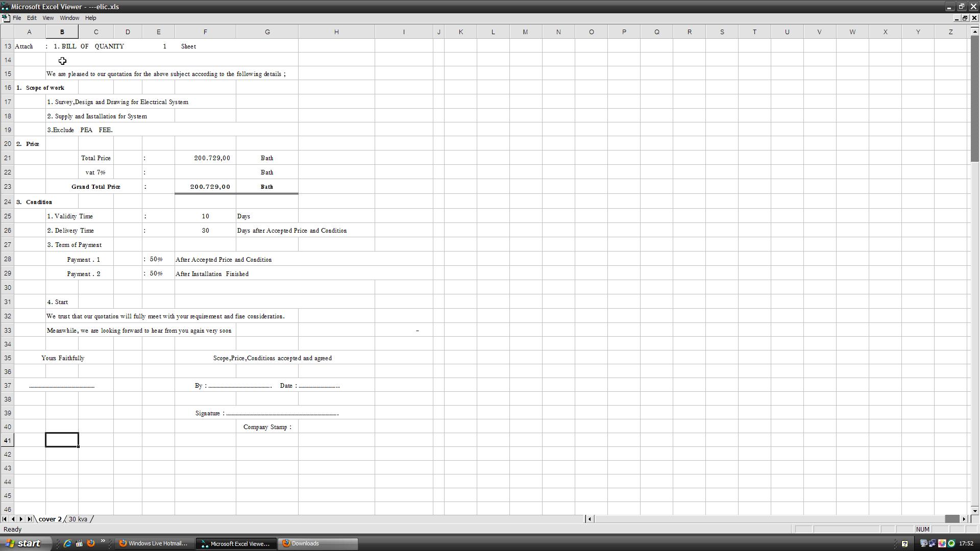Viewport: 980px width, 551px height.
Task: Click next sheet tab scroll arrow
Action: (x=21, y=519)
